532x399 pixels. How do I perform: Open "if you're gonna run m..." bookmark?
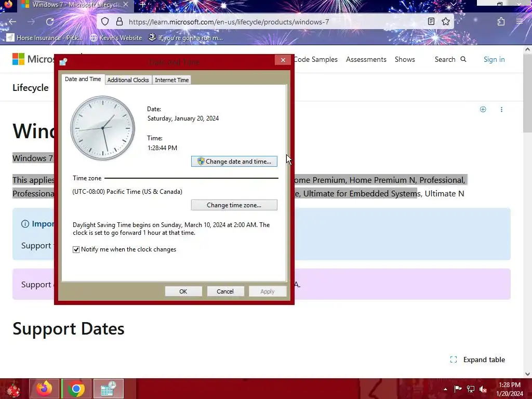pos(185,37)
